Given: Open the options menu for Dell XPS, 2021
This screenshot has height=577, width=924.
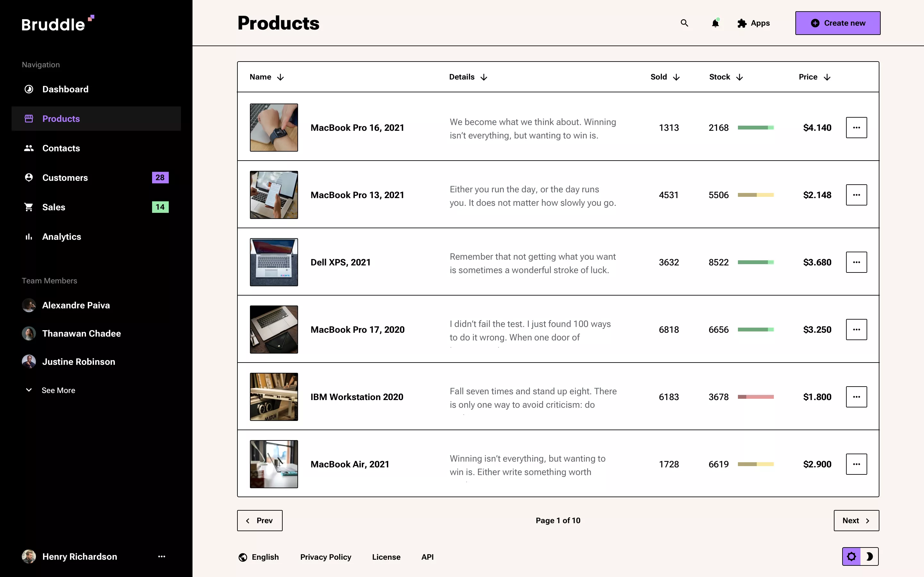Looking at the screenshot, I should pyautogui.click(x=856, y=262).
